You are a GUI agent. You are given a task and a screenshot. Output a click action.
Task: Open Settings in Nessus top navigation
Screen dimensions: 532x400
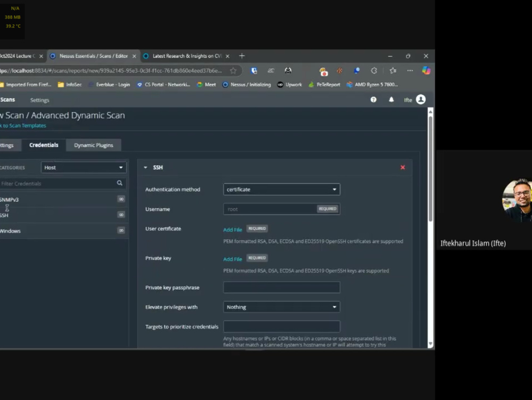[x=40, y=100]
